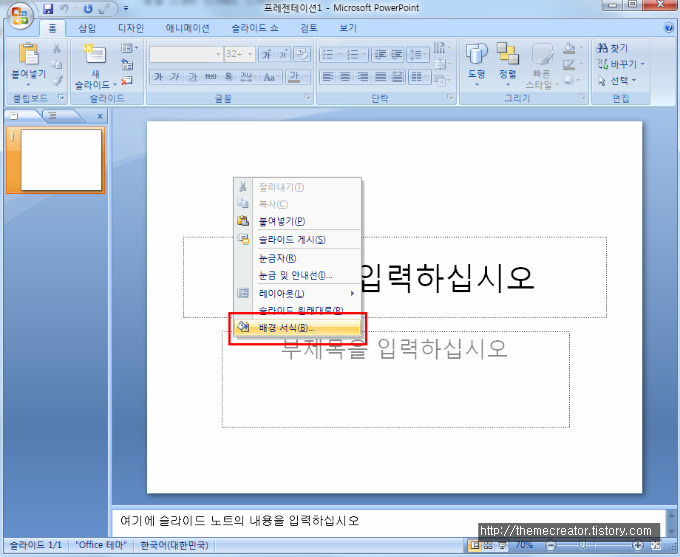680x557 pixels.
Task: Switch to the 디자인 ribbon tab
Action: pyautogui.click(x=131, y=28)
